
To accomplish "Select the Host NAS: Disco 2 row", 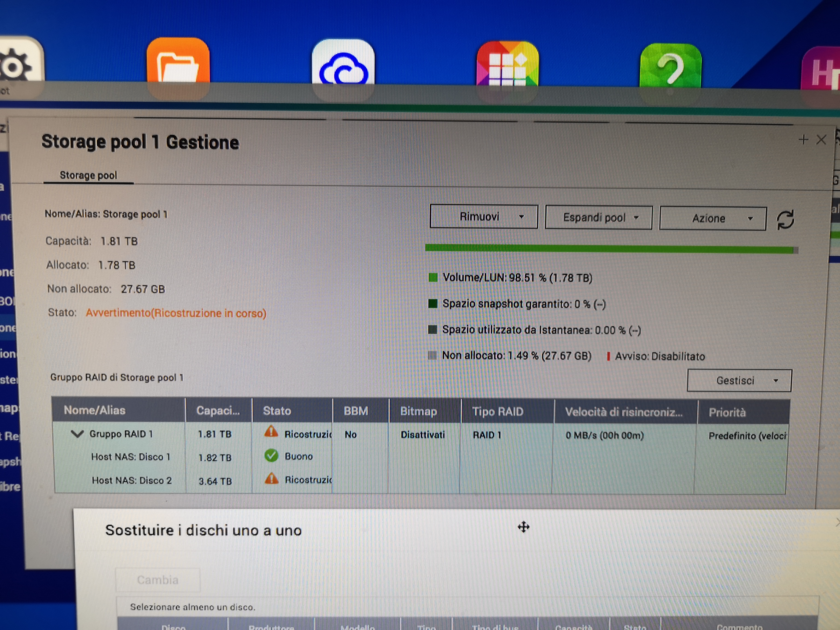I will (x=131, y=480).
